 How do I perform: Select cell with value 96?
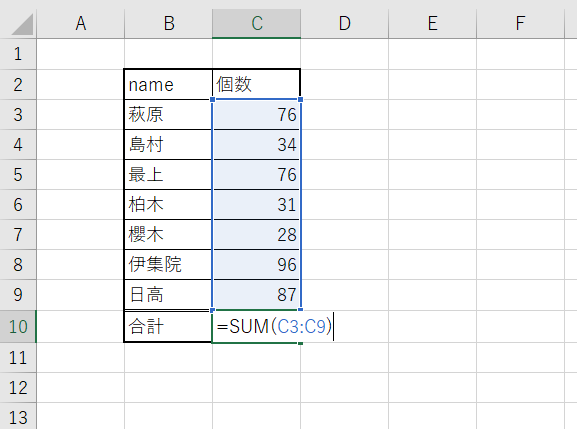256,265
